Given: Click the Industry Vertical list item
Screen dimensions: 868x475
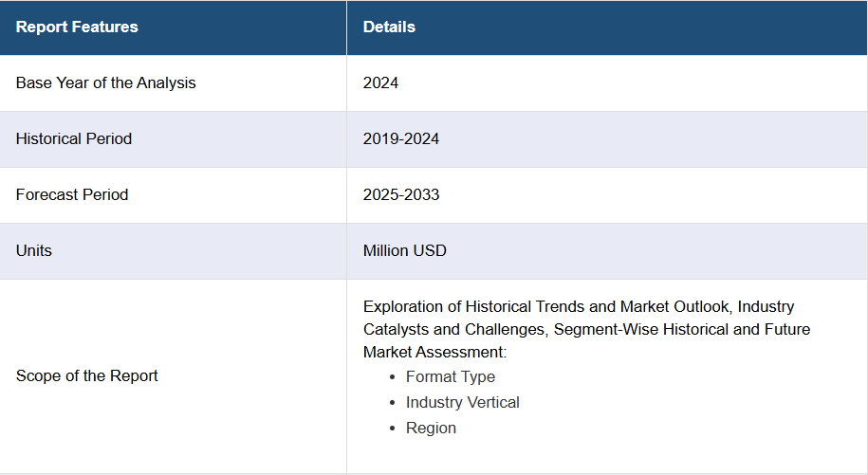Looking at the screenshot, I should coord(462,402).
